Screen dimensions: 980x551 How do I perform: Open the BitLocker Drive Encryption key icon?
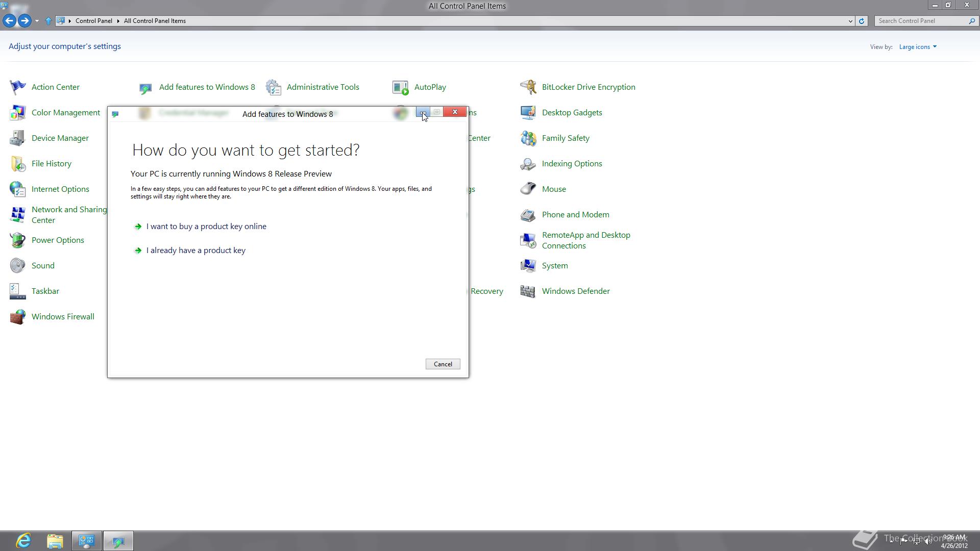coord(528,87)
